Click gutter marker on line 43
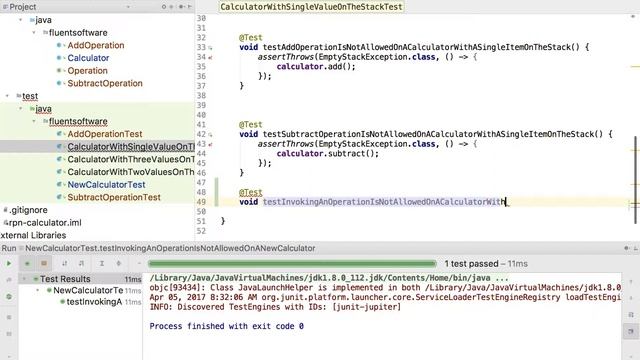640x360 pixels. coord(211,144)
